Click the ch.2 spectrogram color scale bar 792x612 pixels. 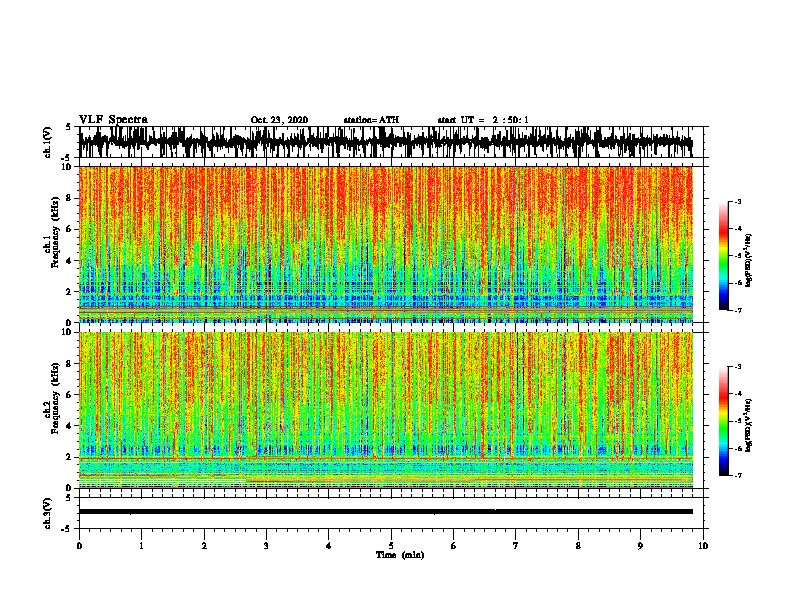point(723,421)
